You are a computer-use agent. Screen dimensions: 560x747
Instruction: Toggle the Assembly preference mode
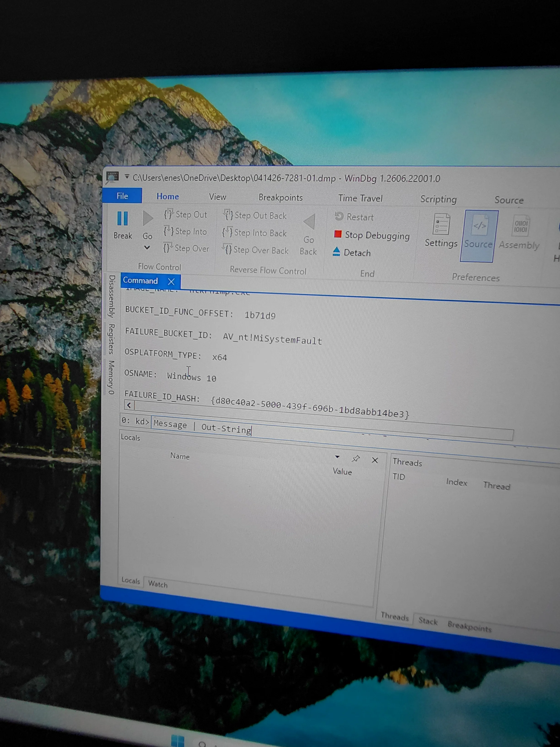click(x=520, y=232)
